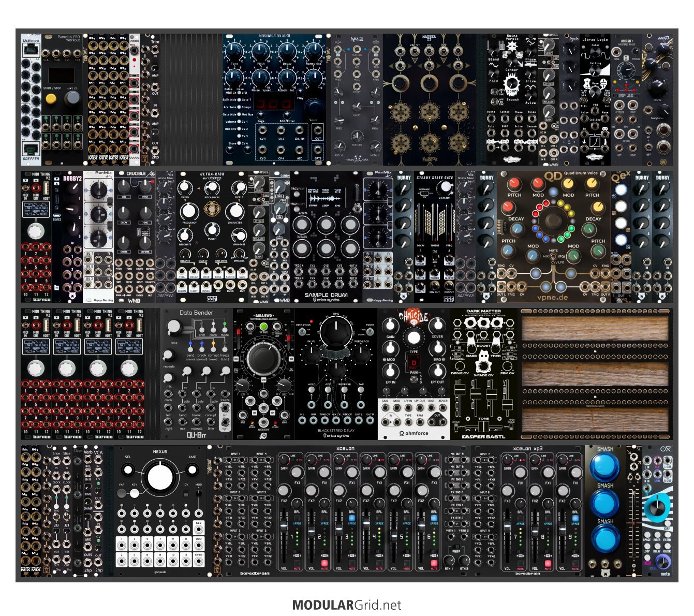Image resolution: width=694 pixels, height=616 pixels.
Task: Toggle the blue XFADE button on Xcelon channel 3
Action: pos(352,518)
